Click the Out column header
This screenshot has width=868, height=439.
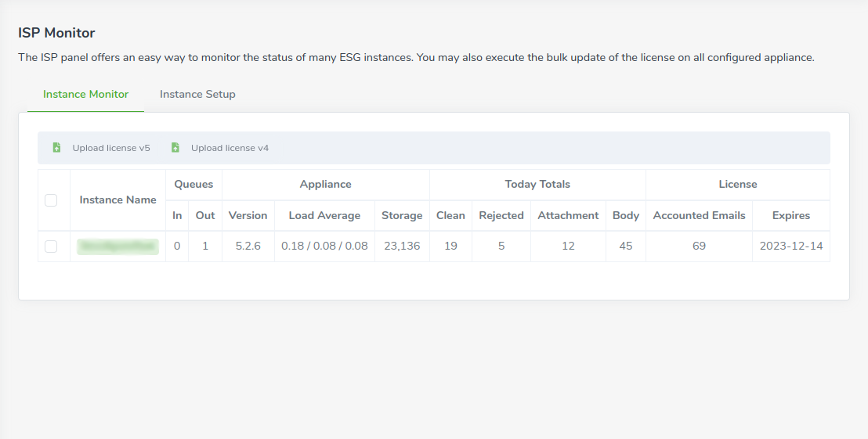204,215
